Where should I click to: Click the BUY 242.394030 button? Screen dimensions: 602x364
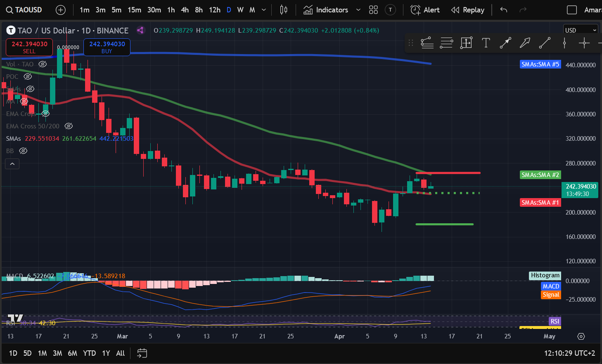coord(107,47)
